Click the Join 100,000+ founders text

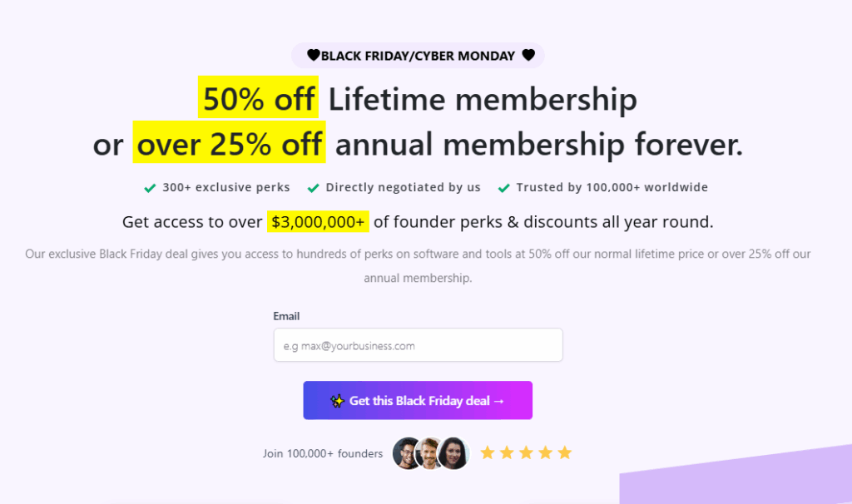323,454
